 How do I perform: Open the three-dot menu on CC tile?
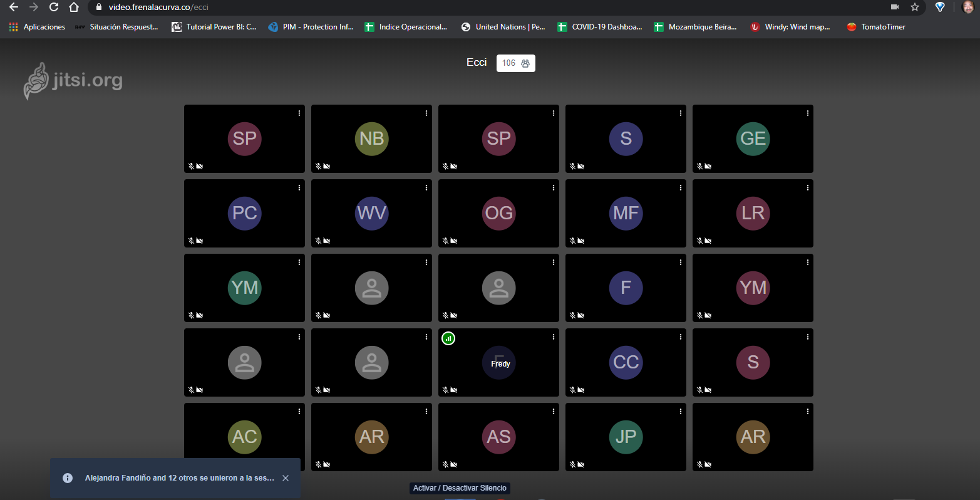click(x=681, y=337)
